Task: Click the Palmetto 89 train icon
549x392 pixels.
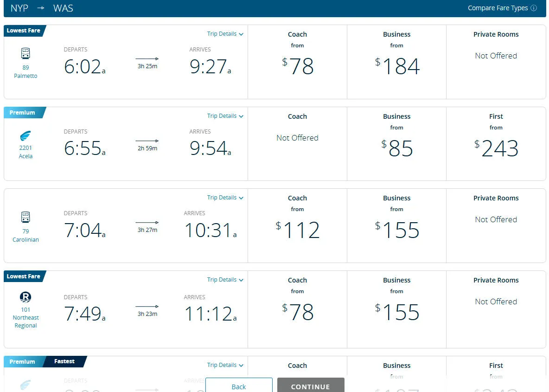Action: 26,54
